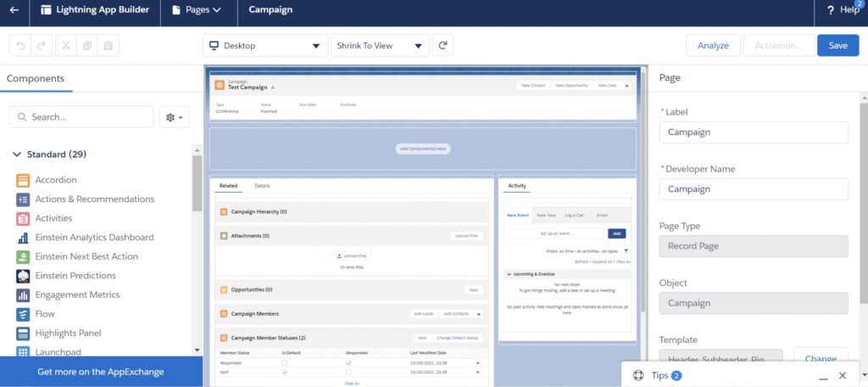
Task: Click Change Default Status button
Action: point(457,338)
